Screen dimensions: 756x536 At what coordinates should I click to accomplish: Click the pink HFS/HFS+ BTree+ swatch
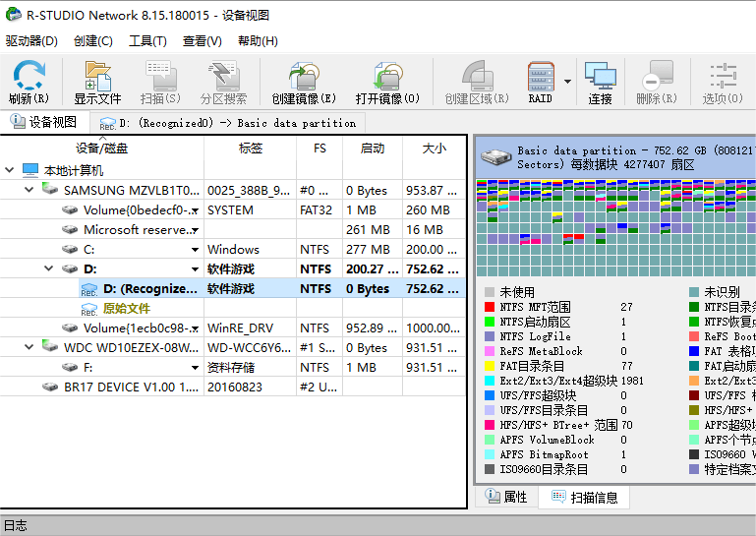(x=490, y=425)
